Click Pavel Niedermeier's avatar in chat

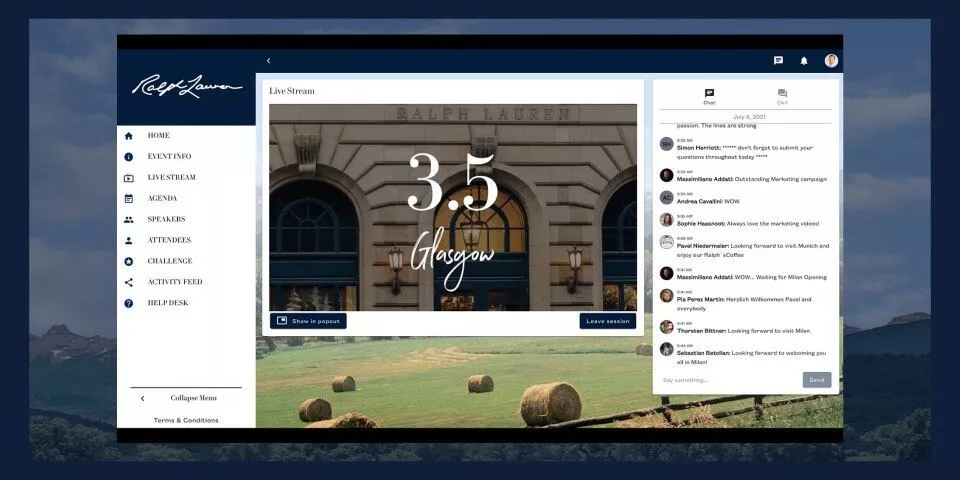click(x=667, y=242)
